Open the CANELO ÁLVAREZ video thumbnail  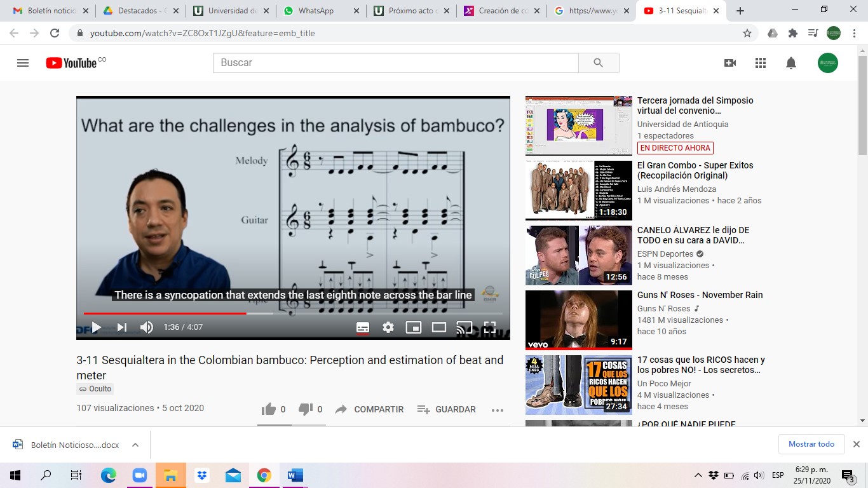(579, 255)
